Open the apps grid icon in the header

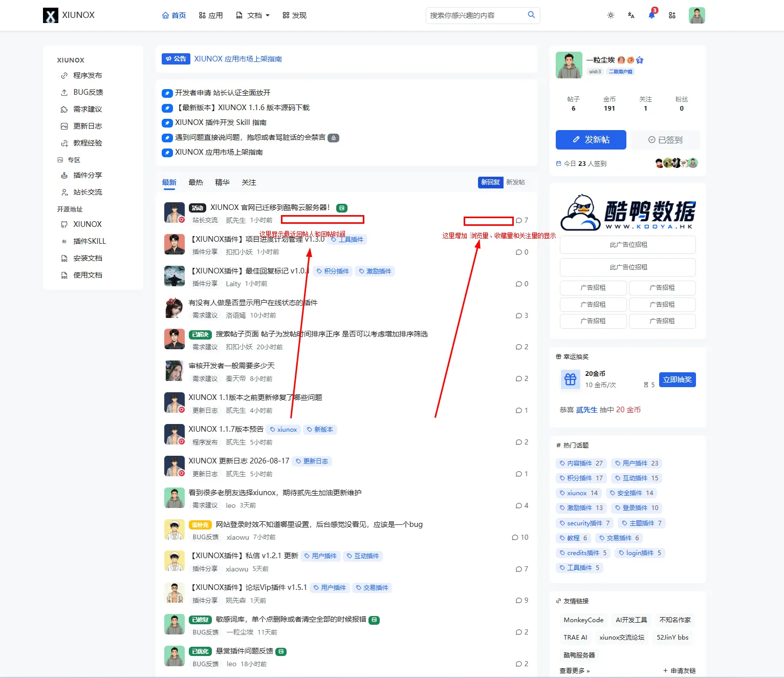click(672, 15)
